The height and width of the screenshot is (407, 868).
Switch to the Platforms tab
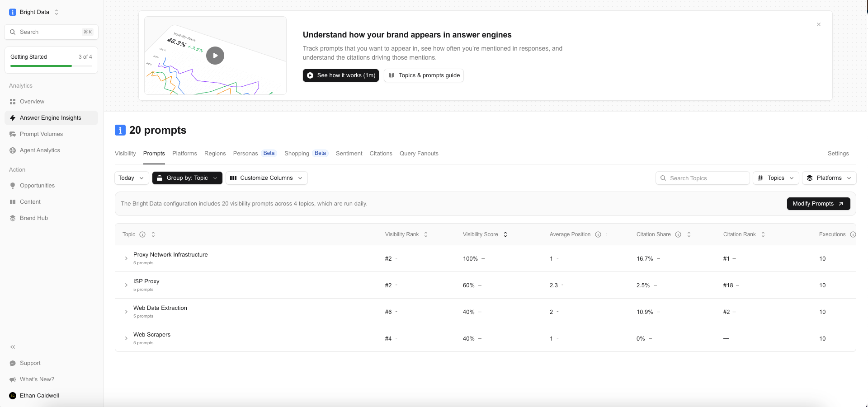[184, 154]
